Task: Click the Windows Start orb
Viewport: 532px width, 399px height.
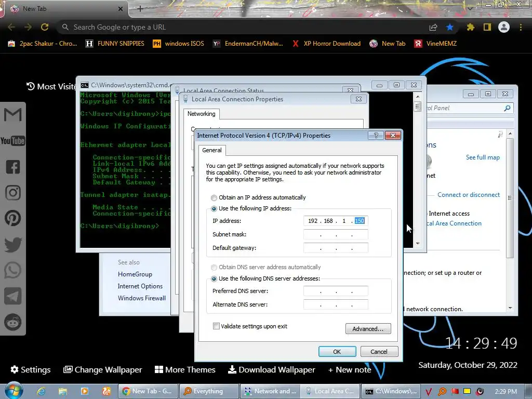Action: 14,391
